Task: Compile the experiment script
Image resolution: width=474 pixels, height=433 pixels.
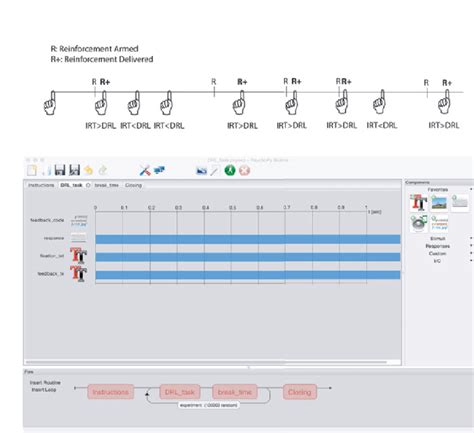Action: coord(215,171)
